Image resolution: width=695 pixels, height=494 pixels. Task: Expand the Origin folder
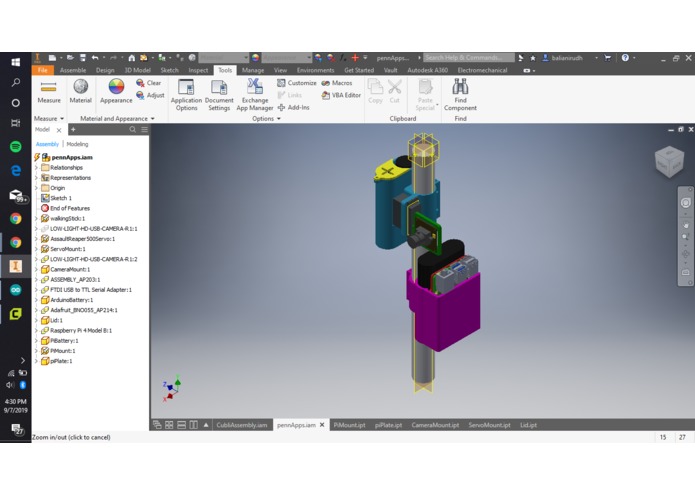(36, 188)
